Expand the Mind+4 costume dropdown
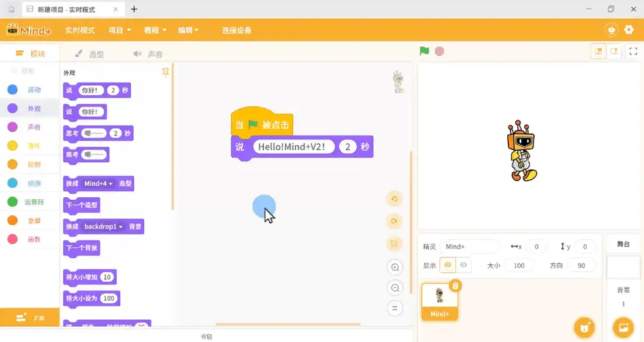The width and height of the screenshot is (644, 342). point(99,184)
